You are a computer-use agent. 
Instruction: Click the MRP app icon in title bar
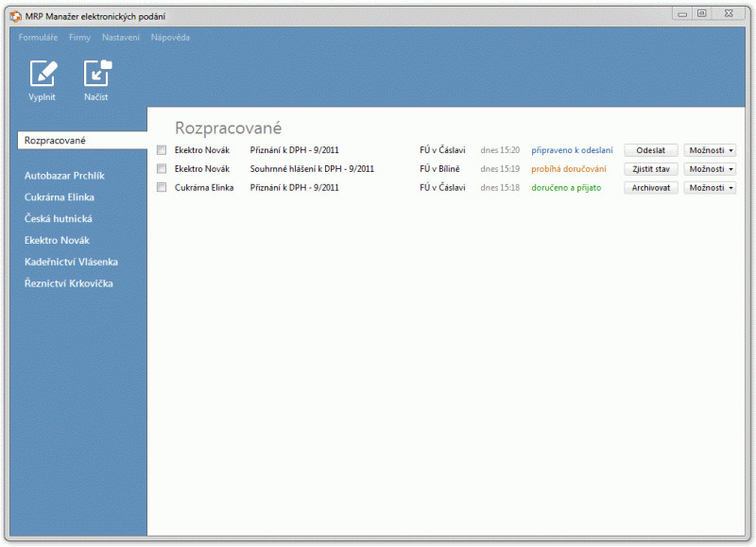pyautogui.click(x=16, y=16)
